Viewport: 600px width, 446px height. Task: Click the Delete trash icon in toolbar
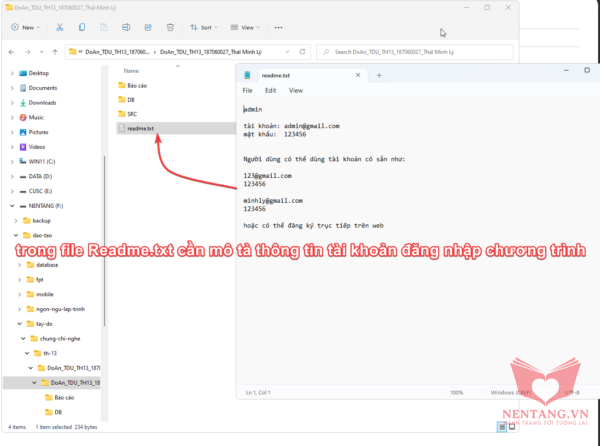pos(172,28)
